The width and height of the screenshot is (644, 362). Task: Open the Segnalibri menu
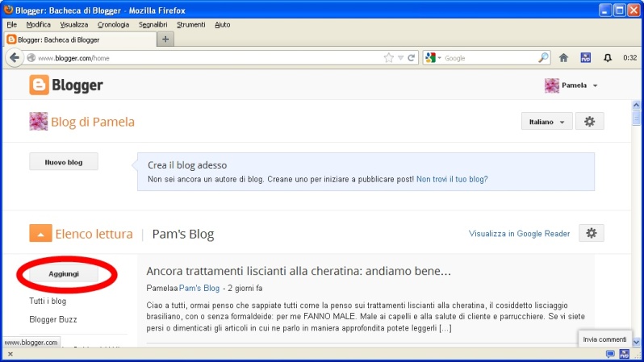(153, 25)
